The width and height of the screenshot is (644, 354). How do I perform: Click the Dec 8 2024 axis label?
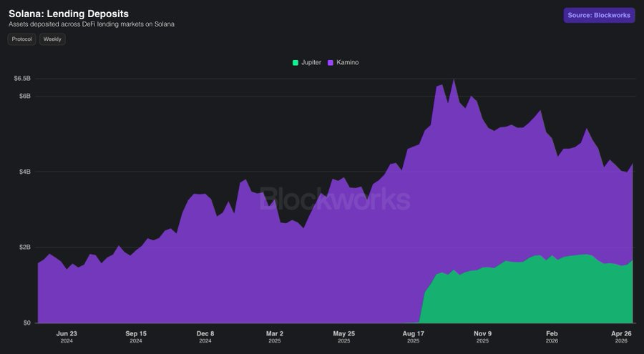tap(205, 337)
